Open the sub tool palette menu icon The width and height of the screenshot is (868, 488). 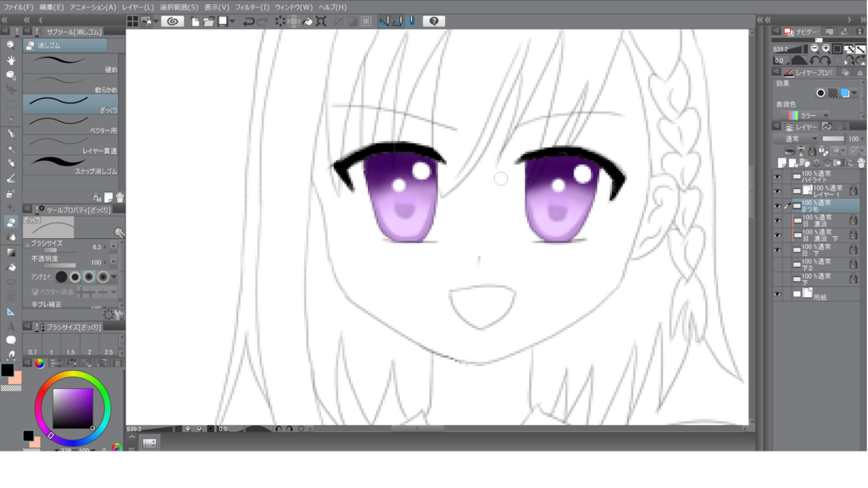coord(27,31)
